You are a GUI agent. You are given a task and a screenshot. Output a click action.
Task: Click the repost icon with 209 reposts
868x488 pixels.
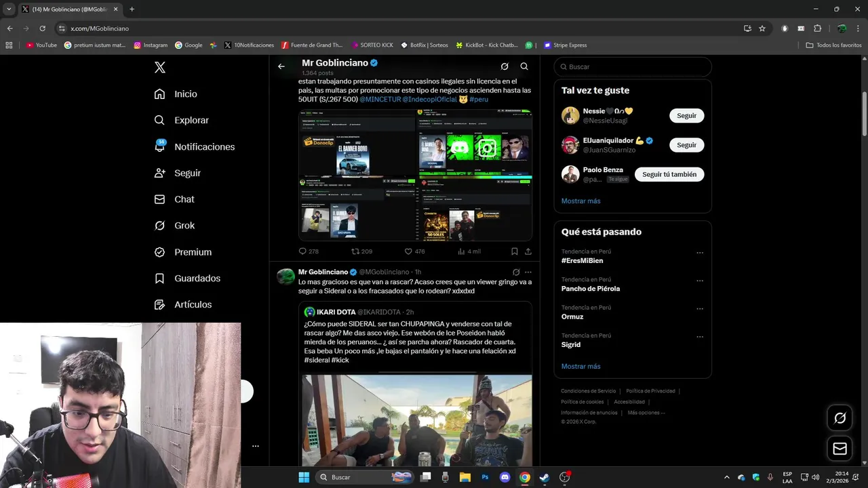point(355,251)
